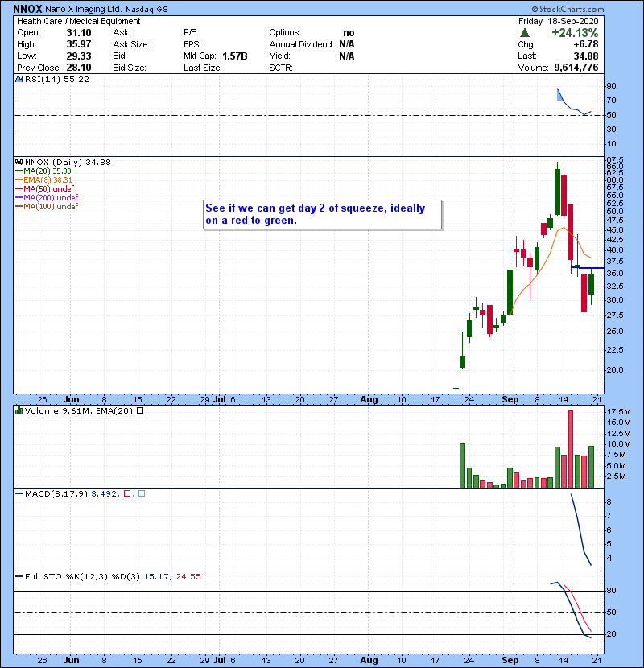Click the NNOX ticker symbol heading
This screenshot has height=668, width=644.
[29, 8]
